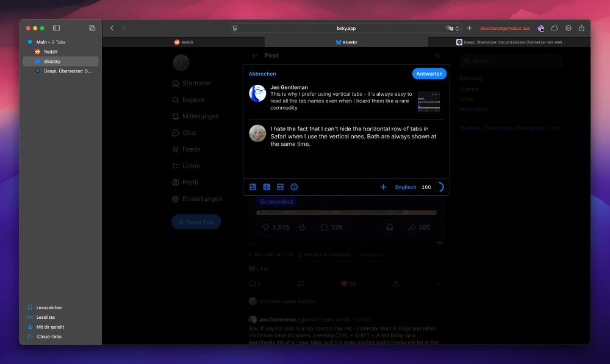610x364 pixels.
Task: Open Feeds in Bluesky navigation
Action: (x=186, y=149)
